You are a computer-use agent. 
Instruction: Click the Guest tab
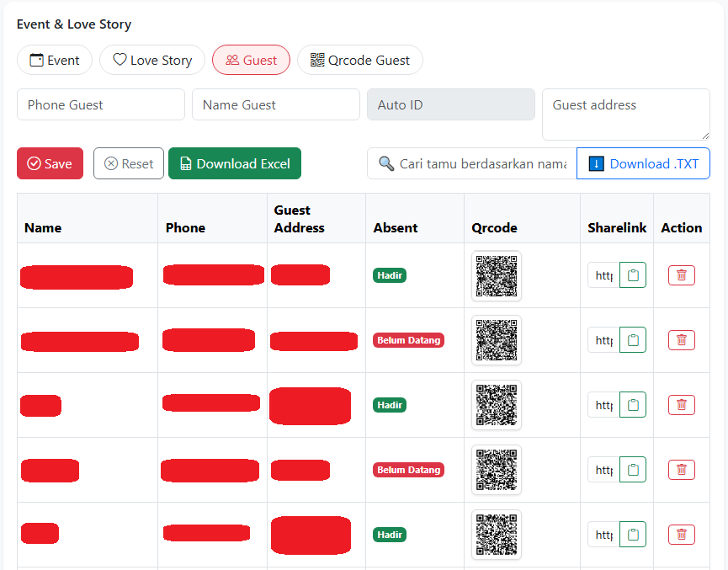251,60
